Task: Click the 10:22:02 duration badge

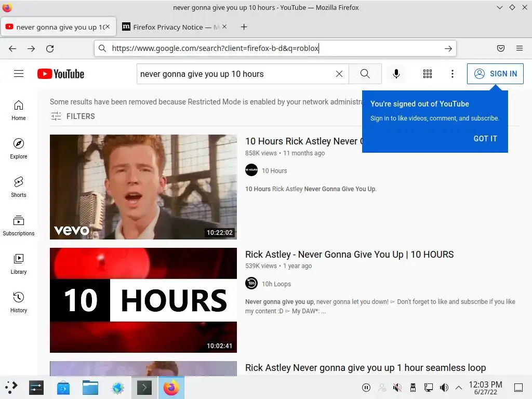Action: click(220, 232)
